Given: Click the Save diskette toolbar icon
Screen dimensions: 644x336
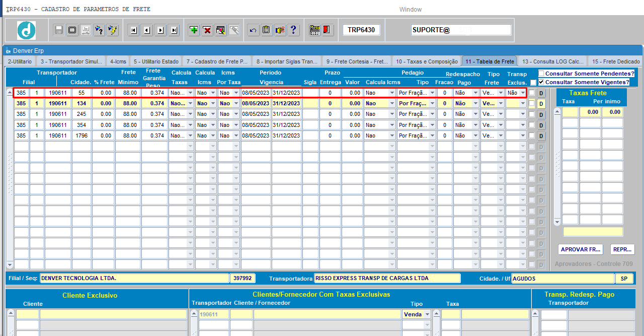Looking at the screenshot, I should [59, 30].
